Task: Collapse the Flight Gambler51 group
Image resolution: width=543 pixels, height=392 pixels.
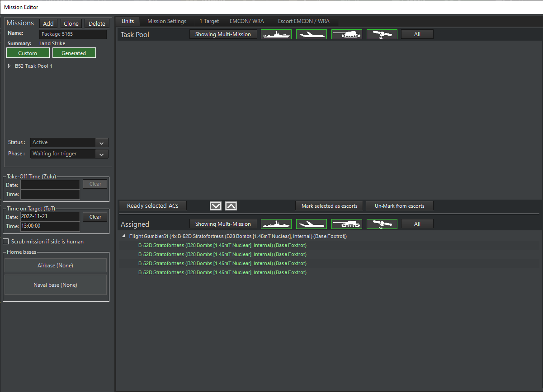Action: [x=124, y=236]
